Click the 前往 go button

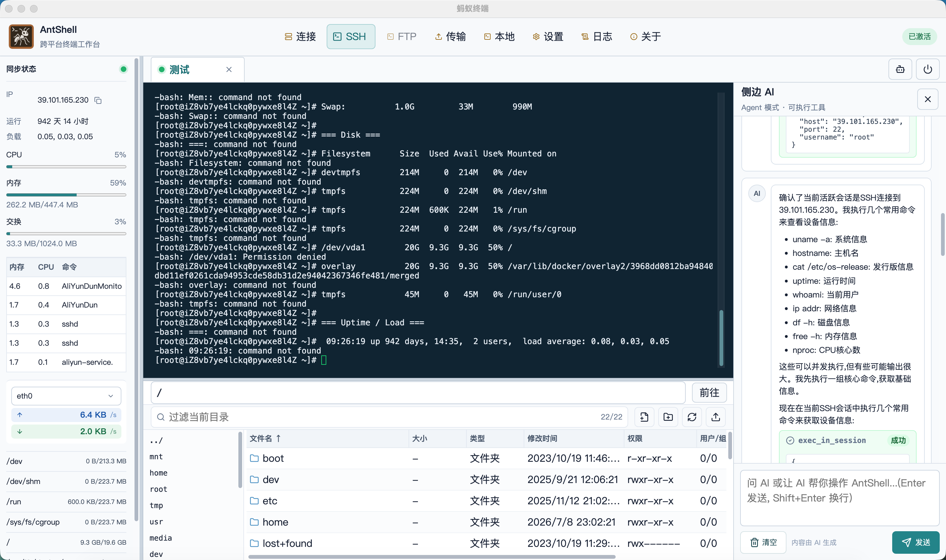[x=709, y=393]
